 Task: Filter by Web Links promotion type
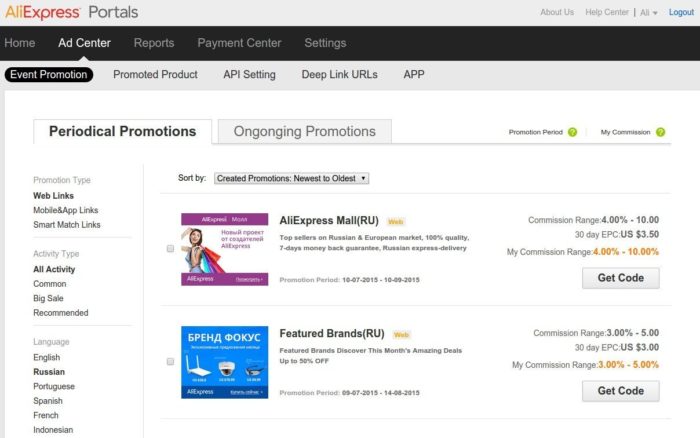click(54, 196)
